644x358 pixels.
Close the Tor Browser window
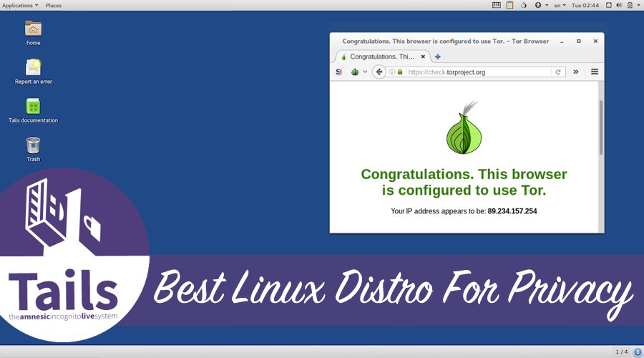pyautogui.click(x=595, y=41)
